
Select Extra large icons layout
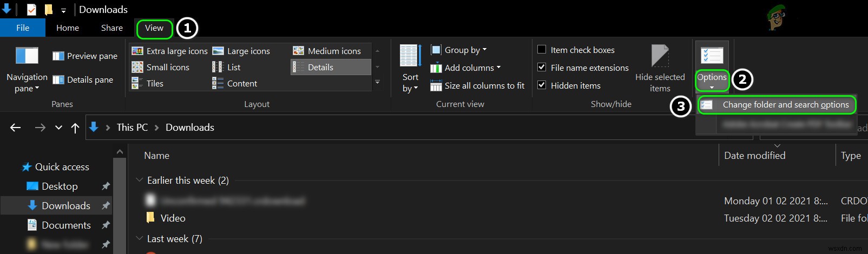pyautogui.click(x=170, y=51)
